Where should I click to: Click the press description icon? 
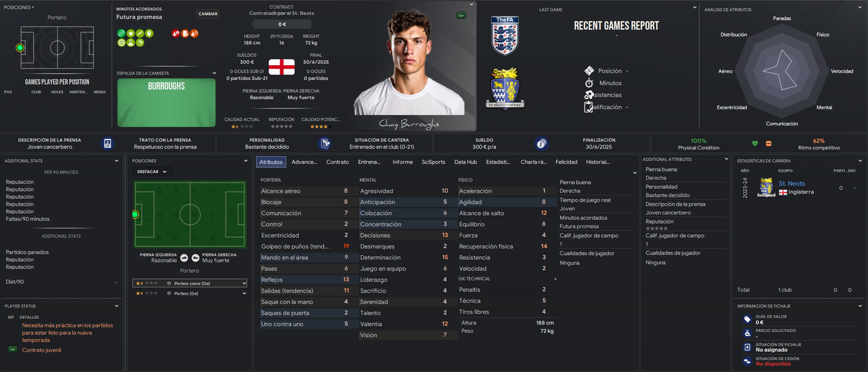click(107, 143)
